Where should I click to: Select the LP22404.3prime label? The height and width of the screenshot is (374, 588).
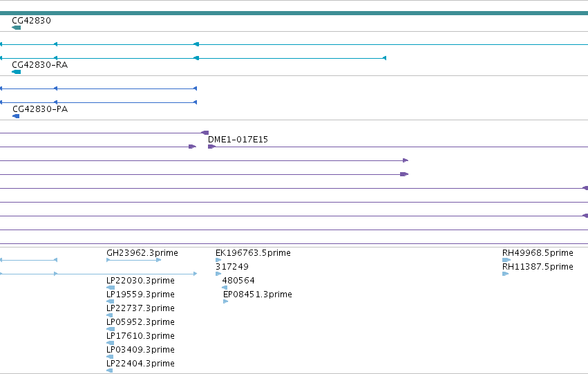point(141,364)
